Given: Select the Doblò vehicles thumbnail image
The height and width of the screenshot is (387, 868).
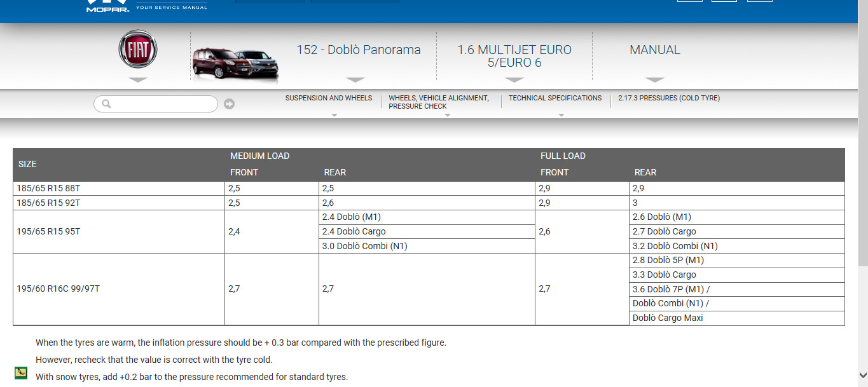Looking at the screenshot, I should [235, 64].
